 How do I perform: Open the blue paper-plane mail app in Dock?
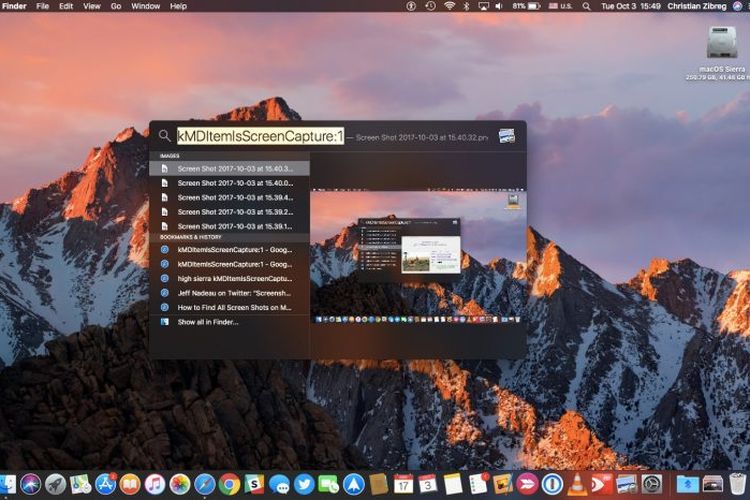[354, 485]
